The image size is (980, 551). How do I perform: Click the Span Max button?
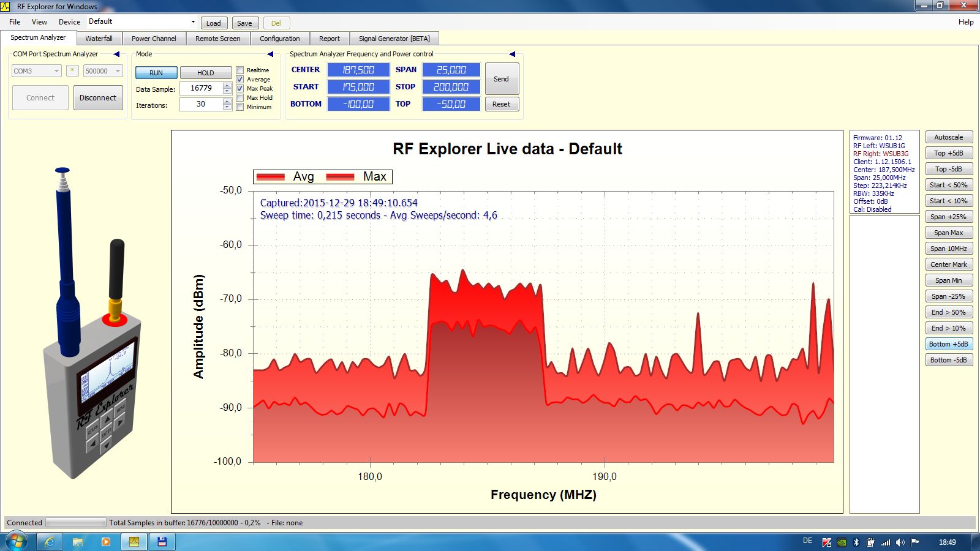[x=949, y=233]
